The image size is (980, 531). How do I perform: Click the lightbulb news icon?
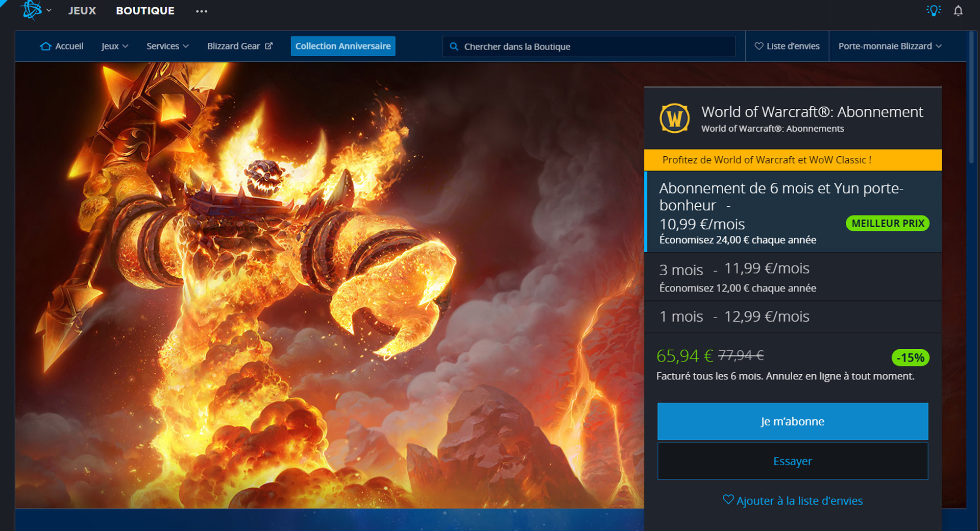(934, 10)
